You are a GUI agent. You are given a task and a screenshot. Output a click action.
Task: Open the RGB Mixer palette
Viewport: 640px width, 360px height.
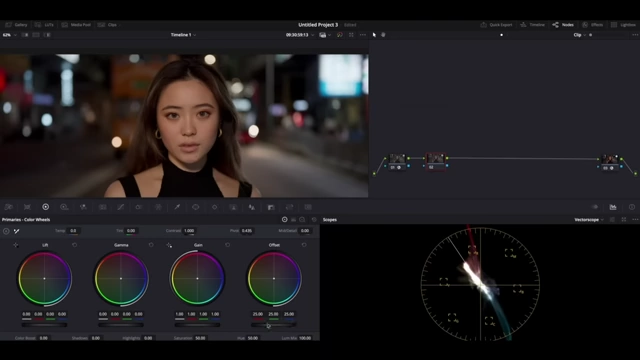coord(83,207)
